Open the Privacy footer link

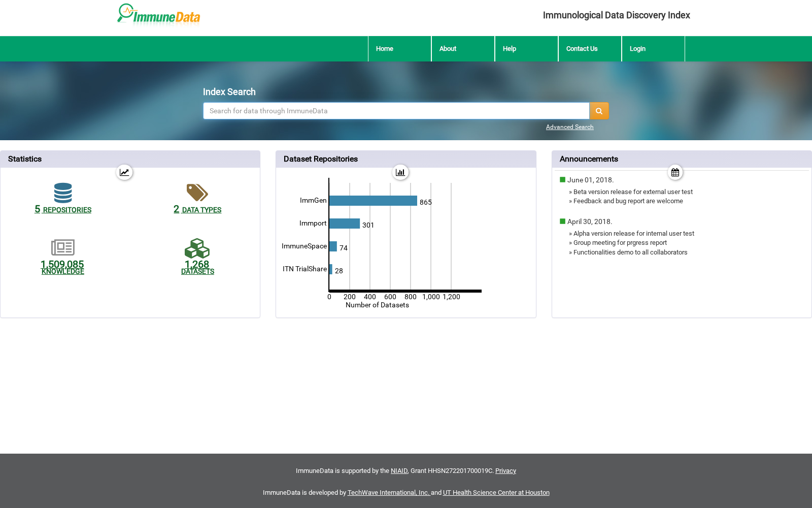point(505,471)
